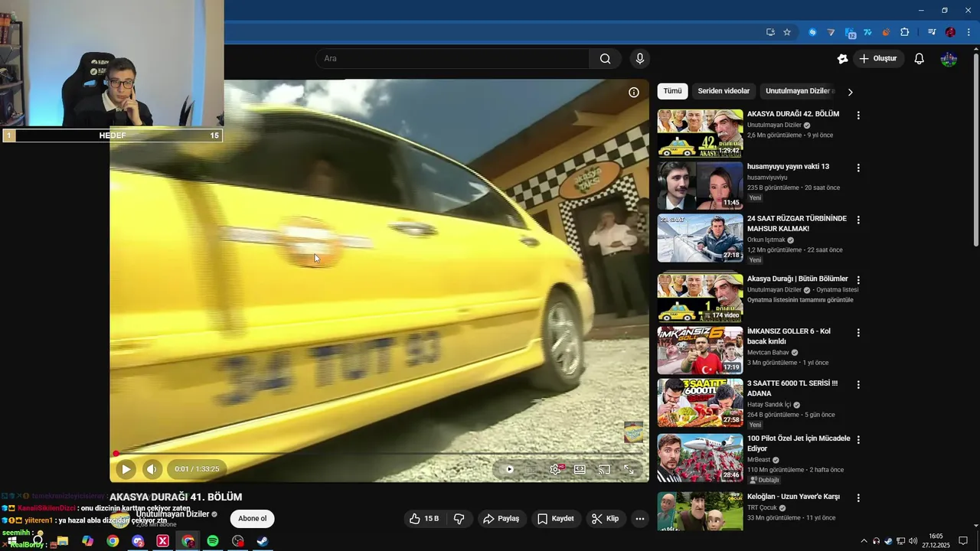The width and height of the screenshot is (980, 551).
Task: Open options for 100 Pilot Özel Jet video
Action: click(858, 440)
